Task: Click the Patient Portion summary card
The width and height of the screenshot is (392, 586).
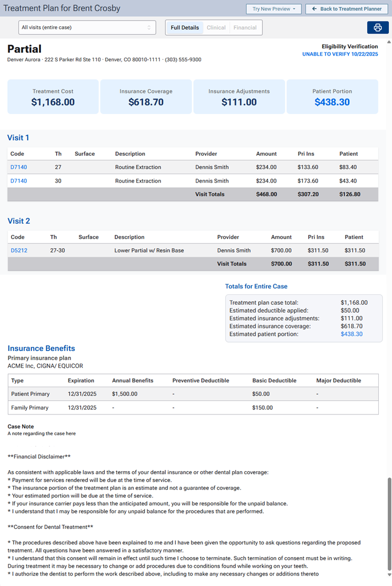Action: (x=332, y=97)
